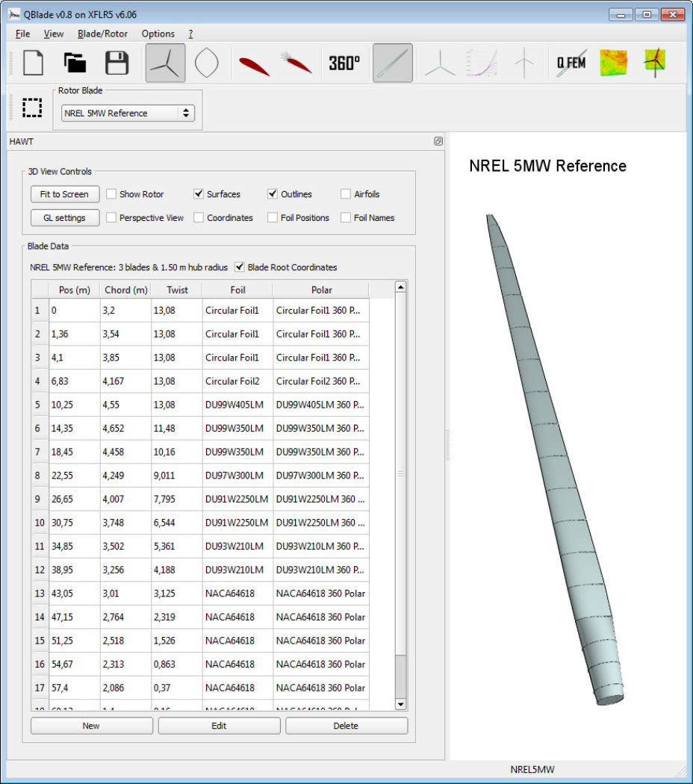
Task: Click twist cell 0,863 in row 16
Action: (x=176, y=664)
